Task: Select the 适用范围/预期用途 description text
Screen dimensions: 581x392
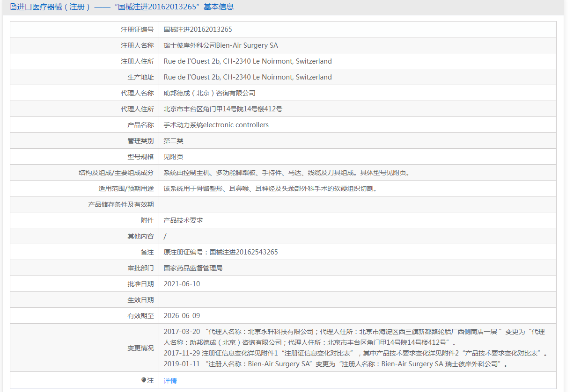Action: (270, 189)
